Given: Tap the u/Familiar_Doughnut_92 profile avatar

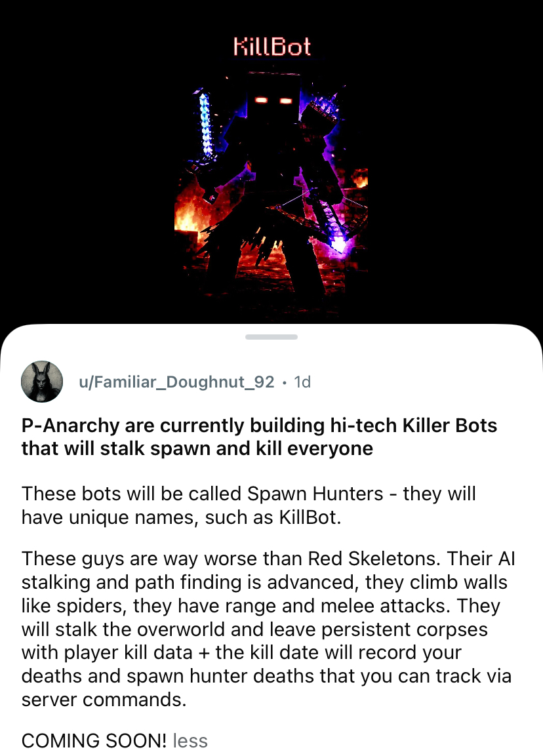Looking at the screenshot, I should coord(42,381).
